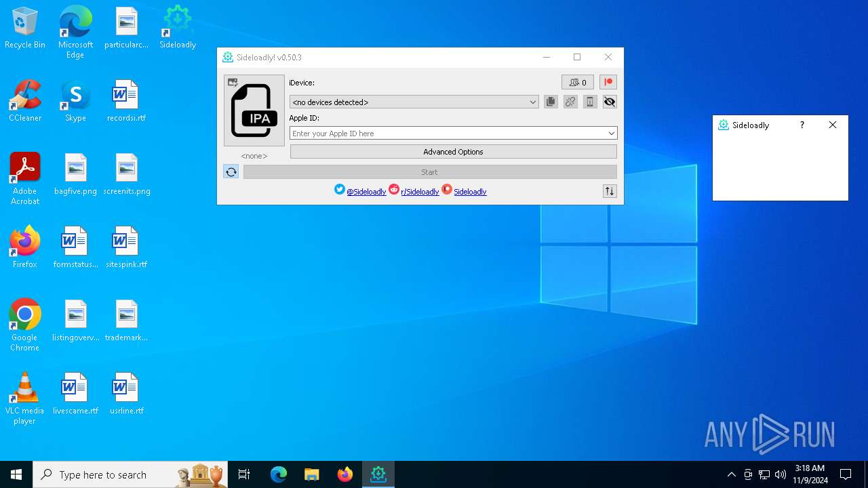Click the up-down arrows log toggle icon

click(610, 191)
